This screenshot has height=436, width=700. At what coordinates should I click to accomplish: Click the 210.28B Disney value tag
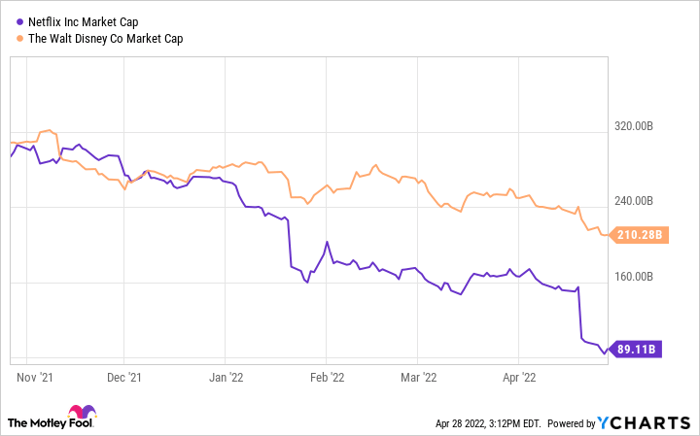point(640,235)
